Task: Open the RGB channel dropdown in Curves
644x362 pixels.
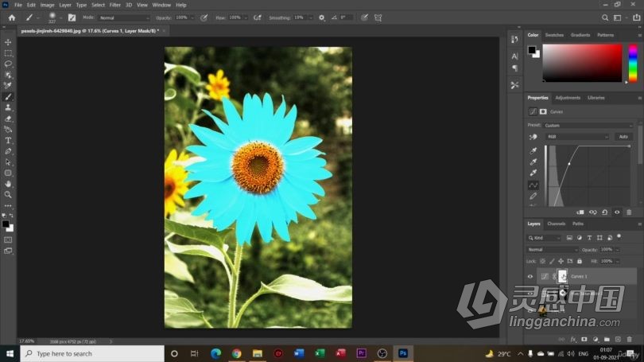Action: tap(577, 137)
